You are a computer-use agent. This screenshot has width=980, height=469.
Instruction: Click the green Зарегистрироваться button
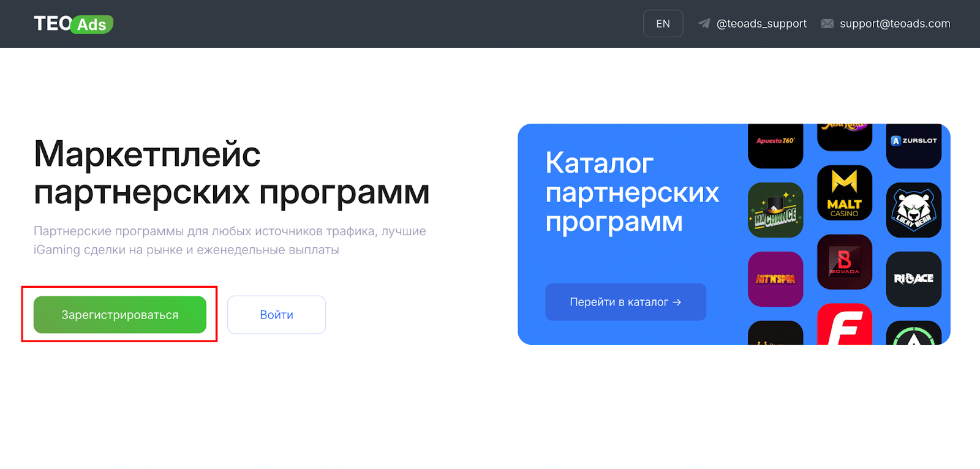click(x=120, y=315)
